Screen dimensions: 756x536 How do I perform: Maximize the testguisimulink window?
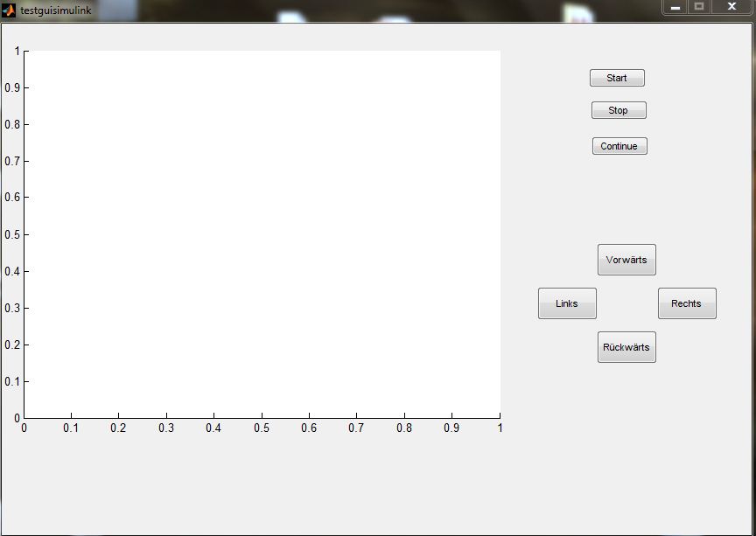[699, 7]
